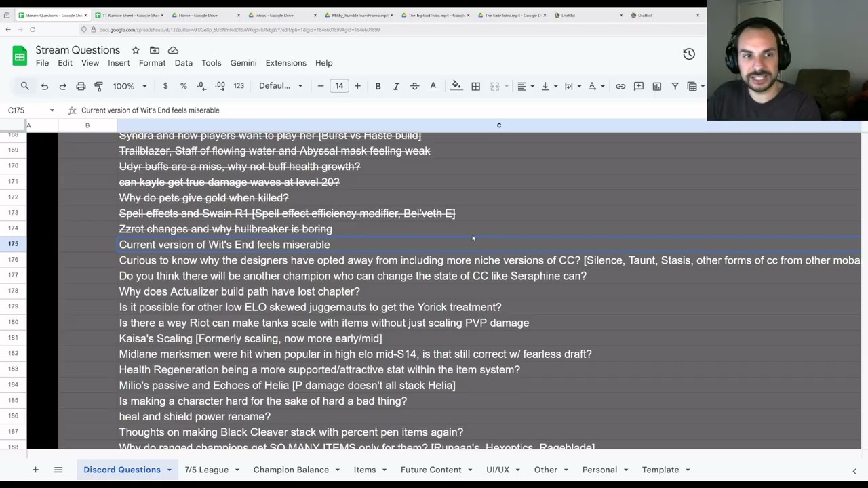Click the Redo icon
The width and height of the screenshot is (868, 488).
62,86
